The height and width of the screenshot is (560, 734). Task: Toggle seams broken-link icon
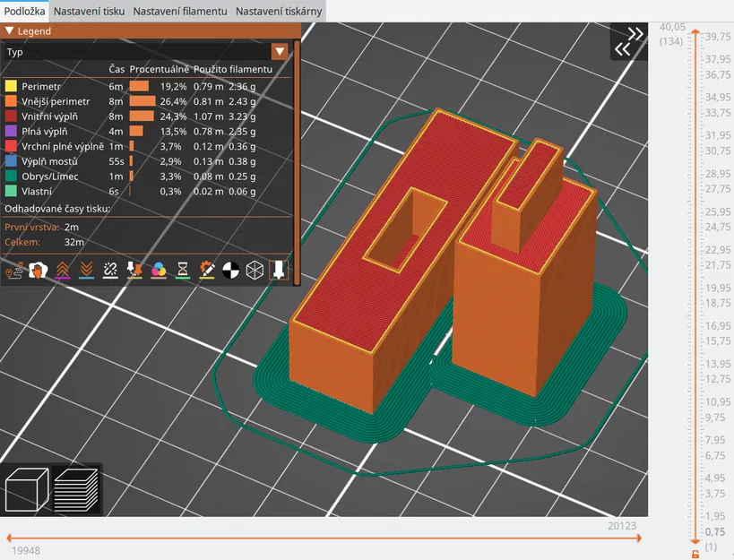coord(110,271)
